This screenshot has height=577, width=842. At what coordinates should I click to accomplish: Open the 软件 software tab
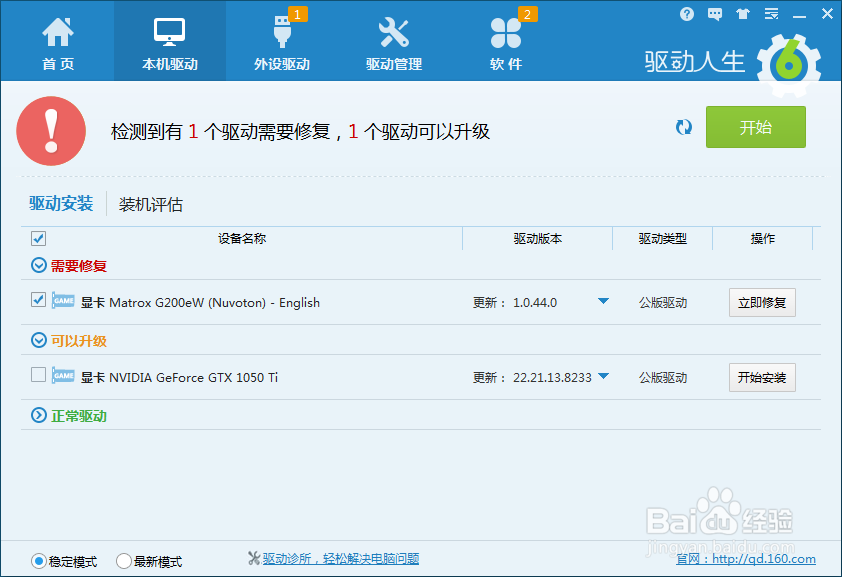pyautogui.click(x=506, y=43)
